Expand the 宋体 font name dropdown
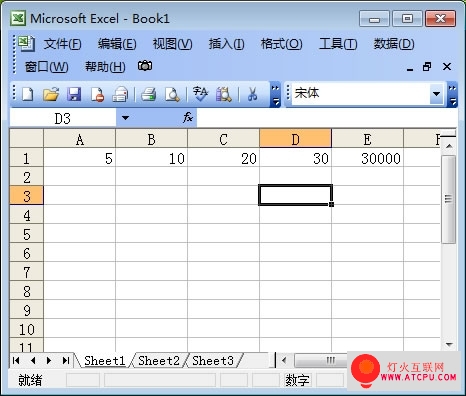Image resolution: width=466 pixels, height=396 pixels. (436, 94)
